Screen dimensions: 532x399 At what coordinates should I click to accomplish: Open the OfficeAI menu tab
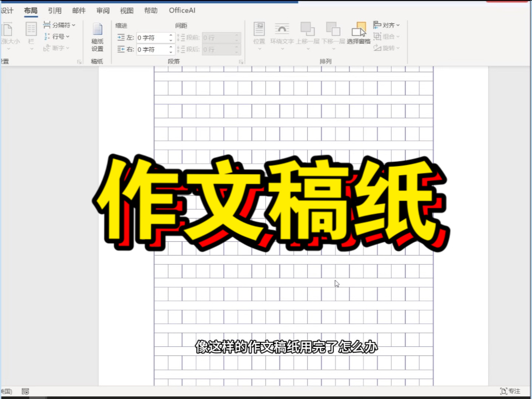tap(182, 10)
